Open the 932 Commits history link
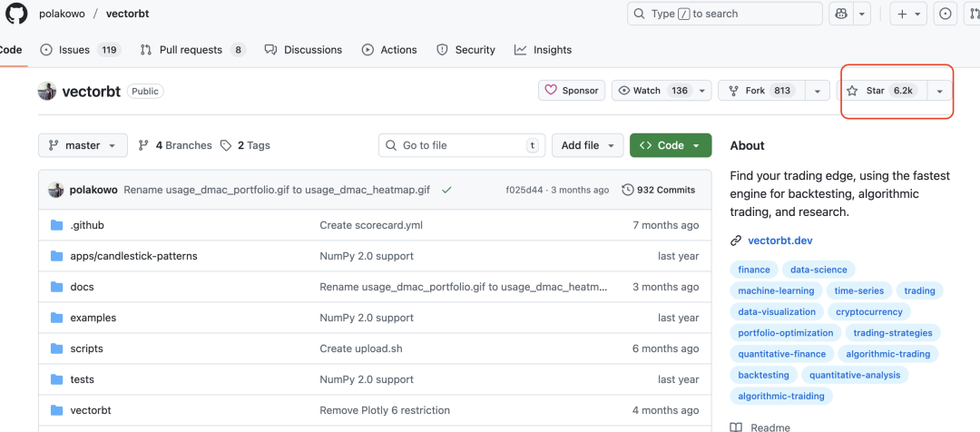The image size is (980, 432). pos(659,190)
